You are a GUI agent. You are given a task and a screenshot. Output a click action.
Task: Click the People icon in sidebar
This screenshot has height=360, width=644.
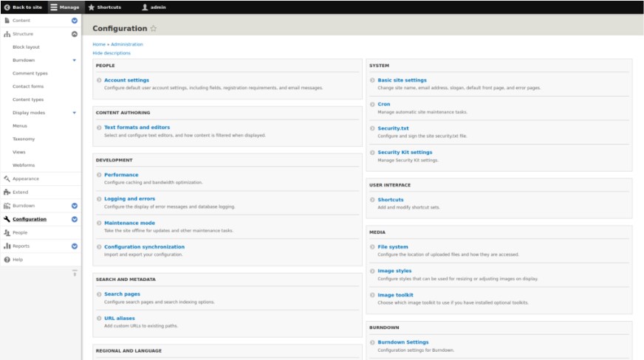point(7,232)
